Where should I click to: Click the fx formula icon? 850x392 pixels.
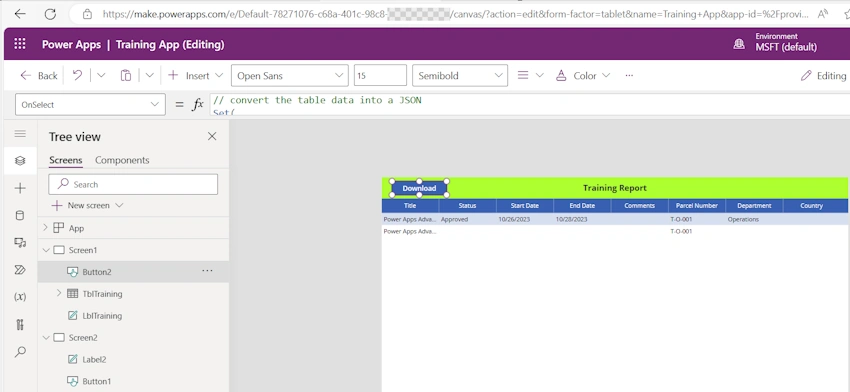[x=198, y=105]
